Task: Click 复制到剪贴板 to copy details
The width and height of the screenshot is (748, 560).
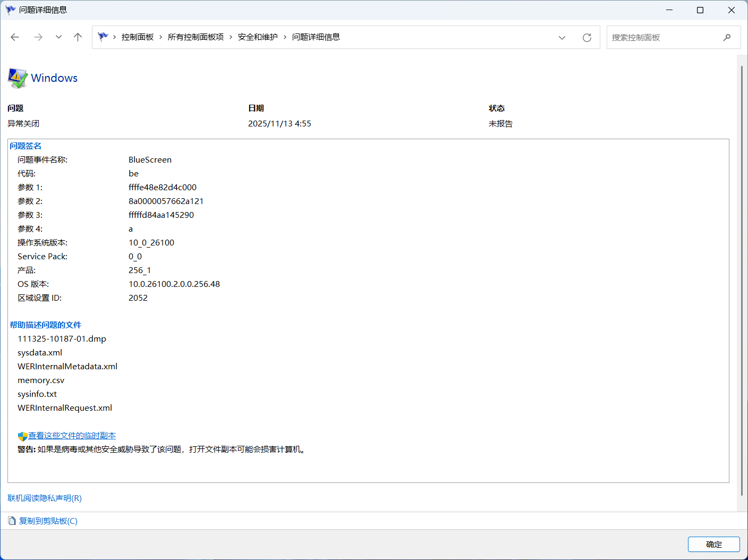Action: [48, 521]
